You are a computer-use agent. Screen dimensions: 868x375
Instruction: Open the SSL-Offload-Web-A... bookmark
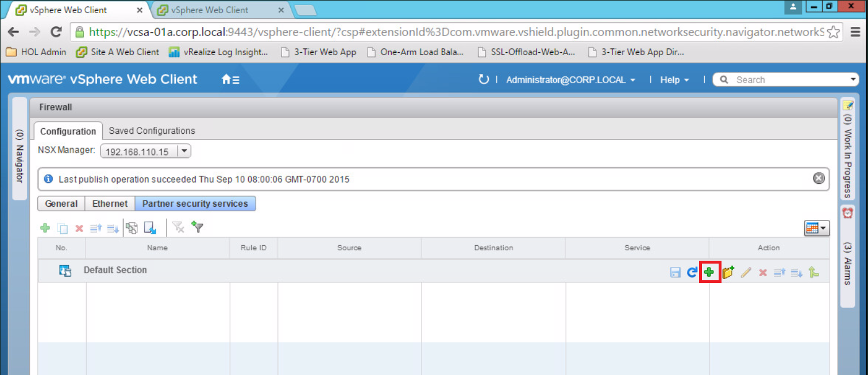click(527, 52)
